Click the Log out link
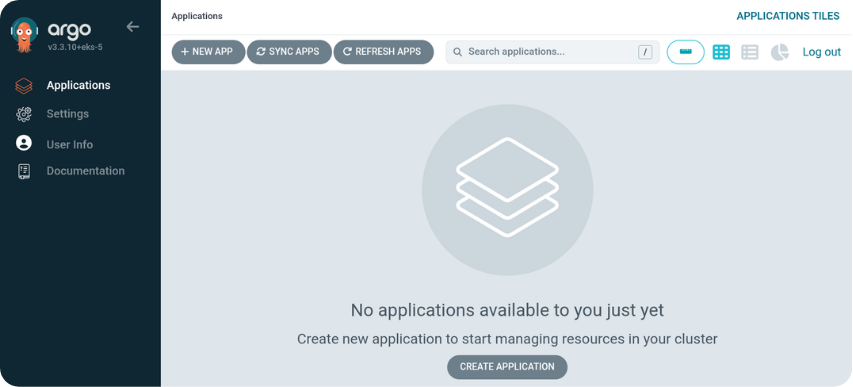853x387 pixels. point(821,52)
